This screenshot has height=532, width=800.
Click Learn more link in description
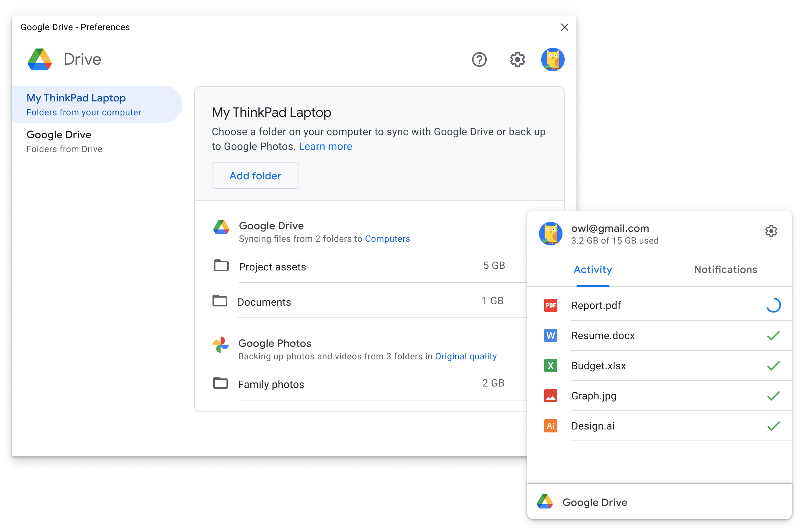point(325,146)
